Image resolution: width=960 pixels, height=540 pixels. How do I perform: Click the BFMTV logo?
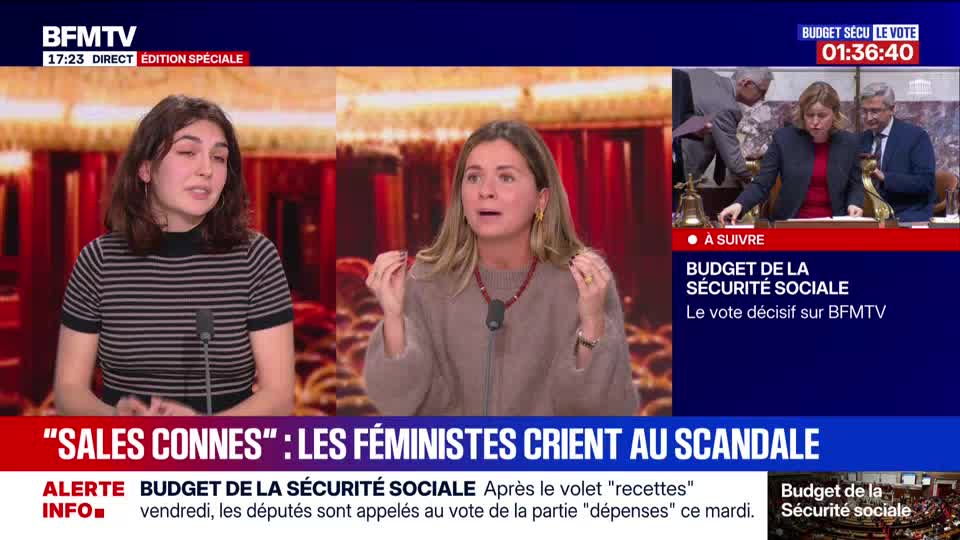click(89, 37)
